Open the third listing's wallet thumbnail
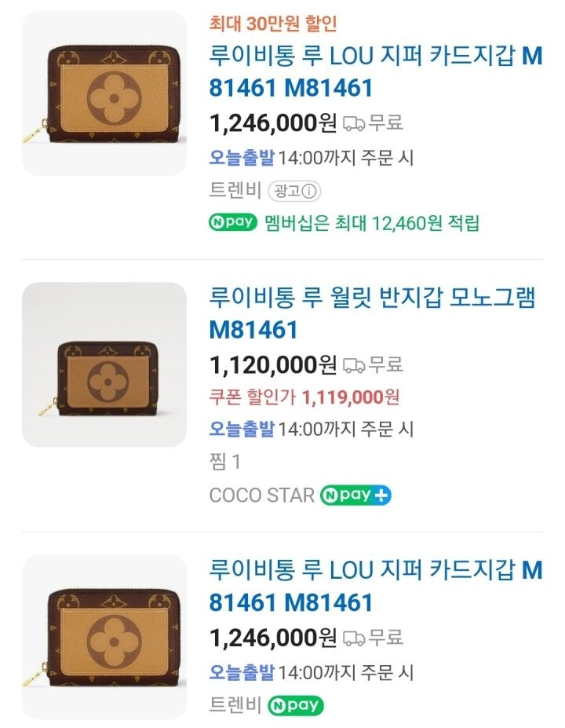The image size is (565, 728). tap(104, 637)
